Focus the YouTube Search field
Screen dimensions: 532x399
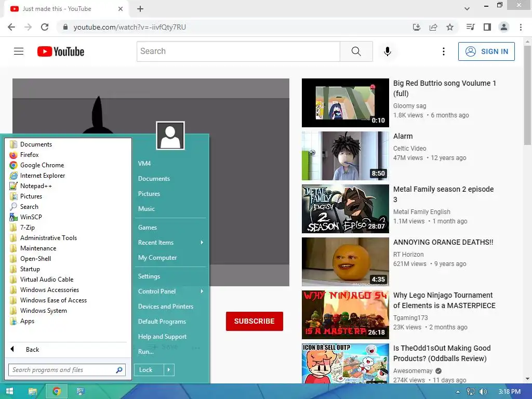238,51
